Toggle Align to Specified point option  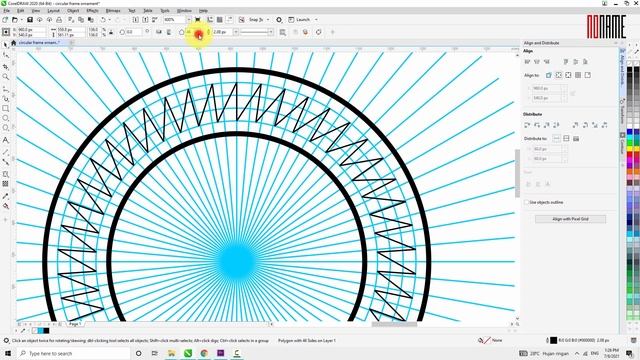point(588,75)
